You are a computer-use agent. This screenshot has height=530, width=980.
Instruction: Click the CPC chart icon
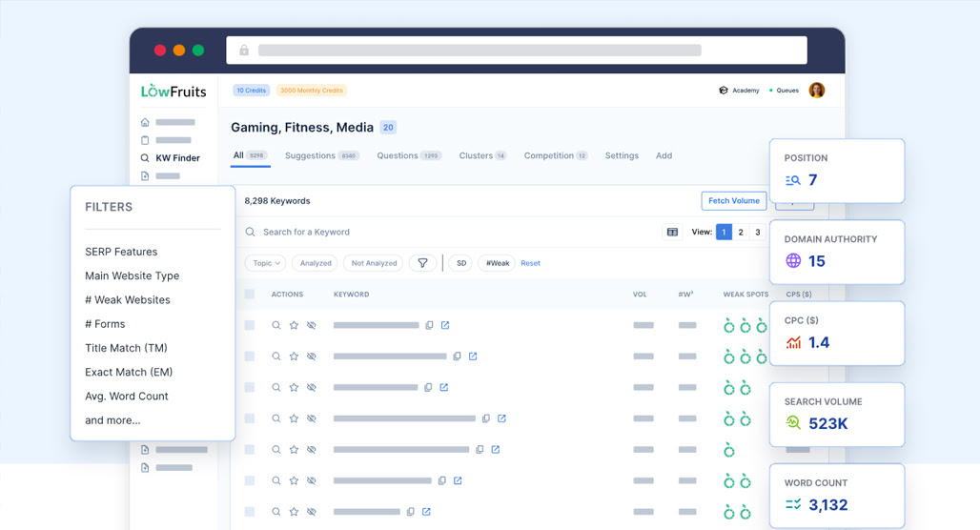tap(793, 342)
